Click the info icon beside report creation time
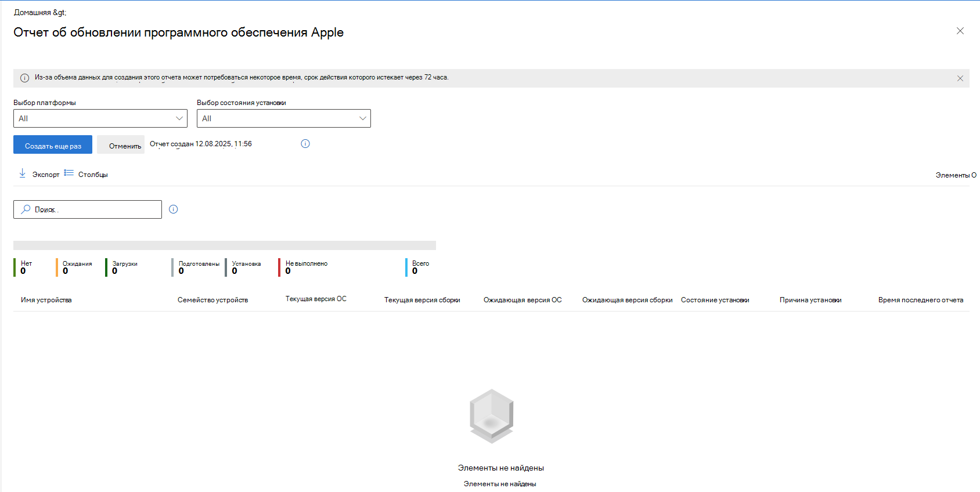This screenshot has height=492, width=980. (305, 143)
